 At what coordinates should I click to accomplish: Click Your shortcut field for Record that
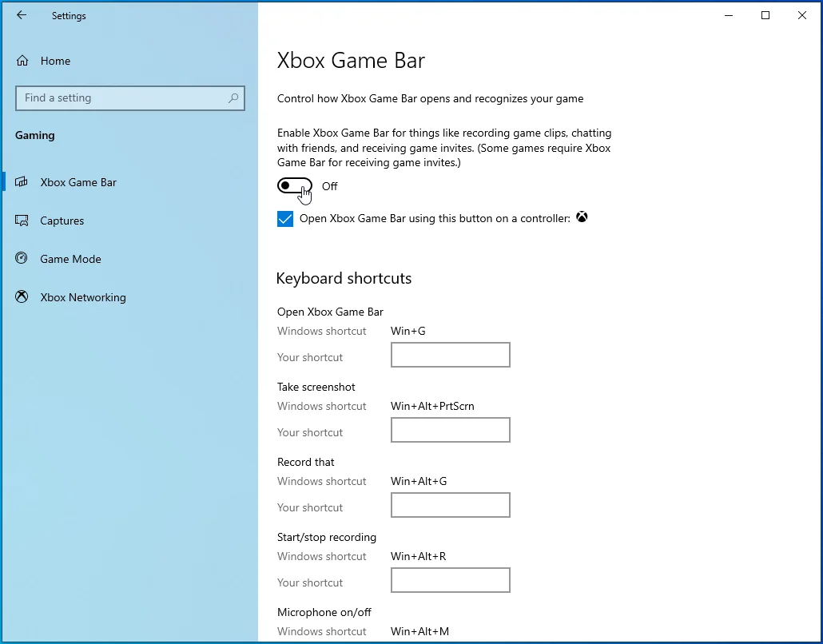451,505
